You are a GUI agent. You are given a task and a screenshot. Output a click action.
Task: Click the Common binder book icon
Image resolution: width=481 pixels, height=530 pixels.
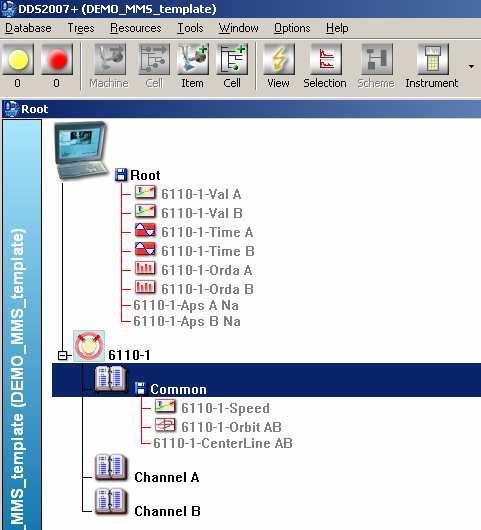tap(111, 378)
